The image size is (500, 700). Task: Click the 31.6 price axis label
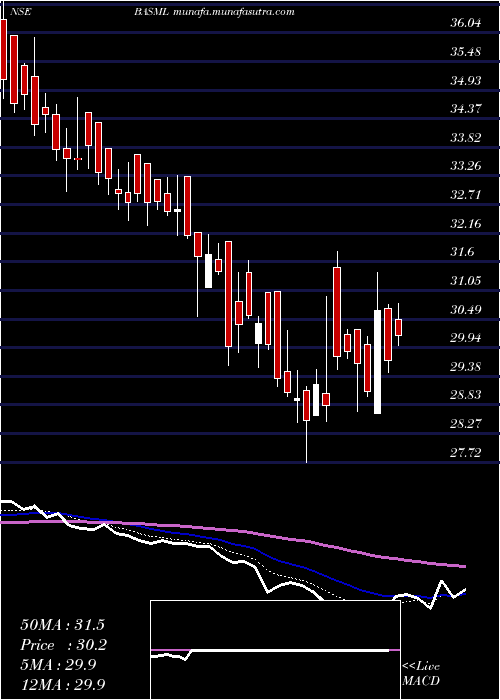point(462,252)
